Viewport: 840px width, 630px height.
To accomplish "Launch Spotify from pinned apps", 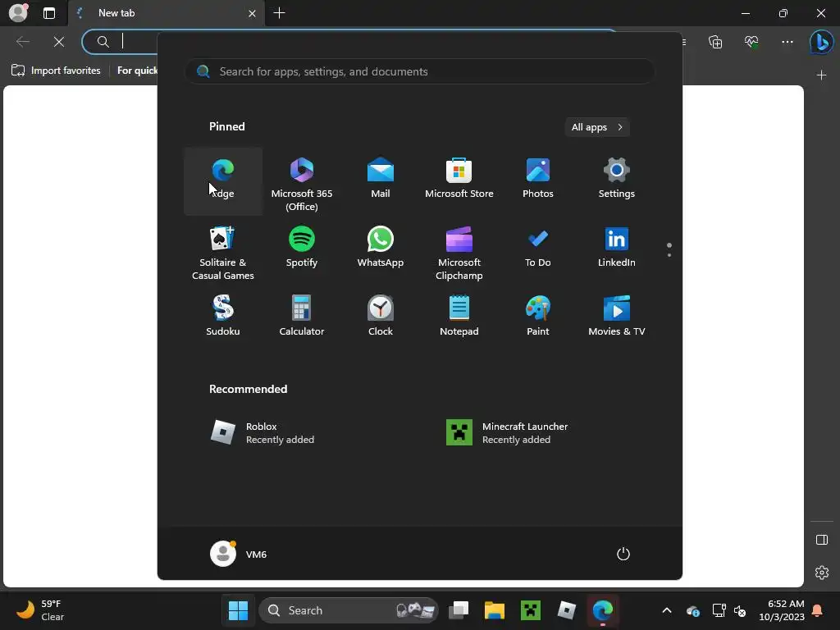I will [x=302, y=251].
